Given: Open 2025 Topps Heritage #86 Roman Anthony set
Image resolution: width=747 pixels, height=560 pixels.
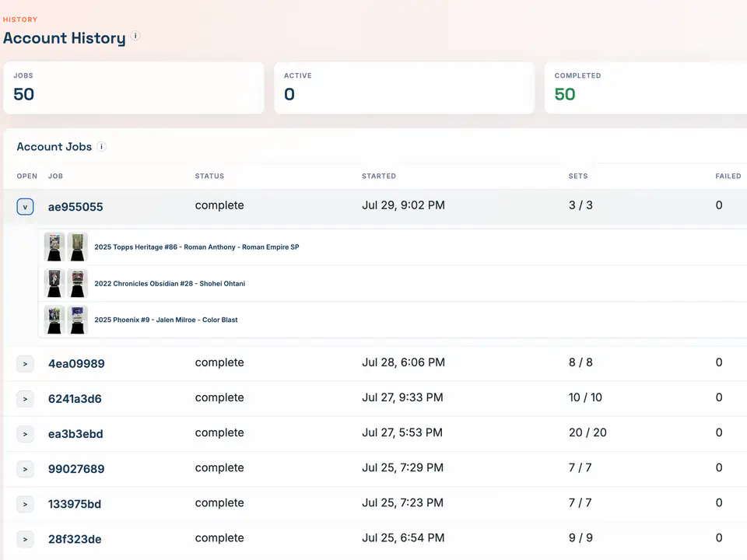Looking at the screenshot, I should [197, 247].
